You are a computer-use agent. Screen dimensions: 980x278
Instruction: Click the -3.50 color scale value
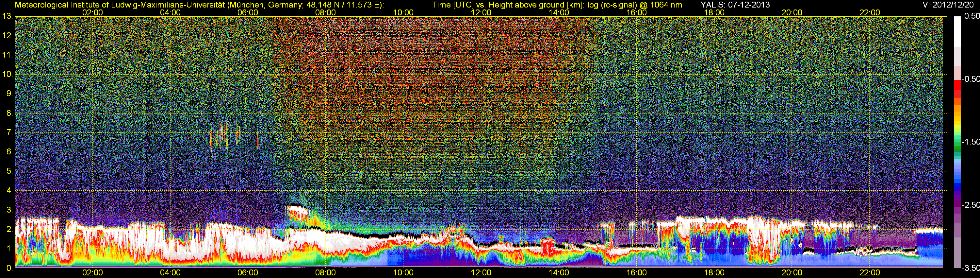click(971, 268)
